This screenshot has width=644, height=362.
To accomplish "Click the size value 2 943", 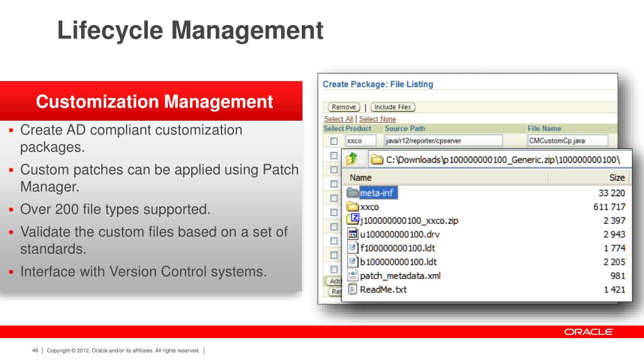I will pos(614,234).
